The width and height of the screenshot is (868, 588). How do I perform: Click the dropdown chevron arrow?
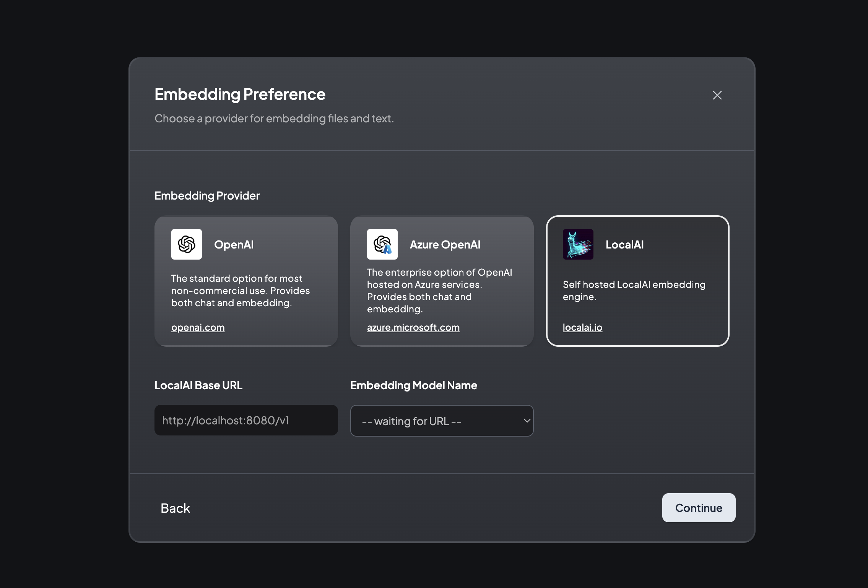527,421
